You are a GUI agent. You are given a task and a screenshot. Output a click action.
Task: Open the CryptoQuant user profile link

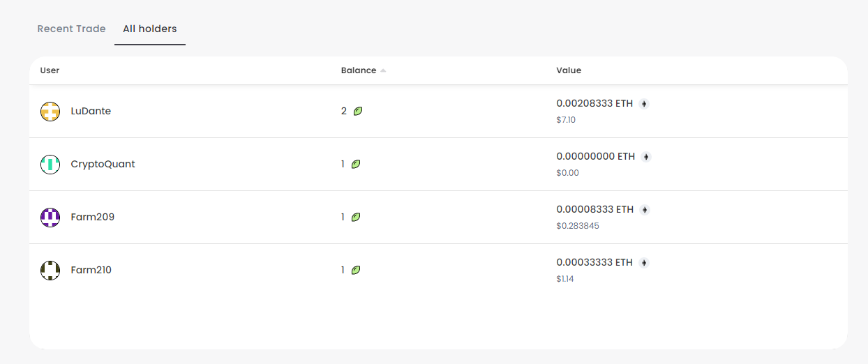[x=103, y=164]
